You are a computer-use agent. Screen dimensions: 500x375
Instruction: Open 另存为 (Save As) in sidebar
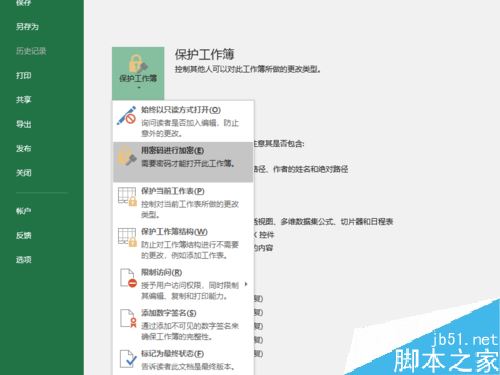pyautogui.click(x=27, y=27)
